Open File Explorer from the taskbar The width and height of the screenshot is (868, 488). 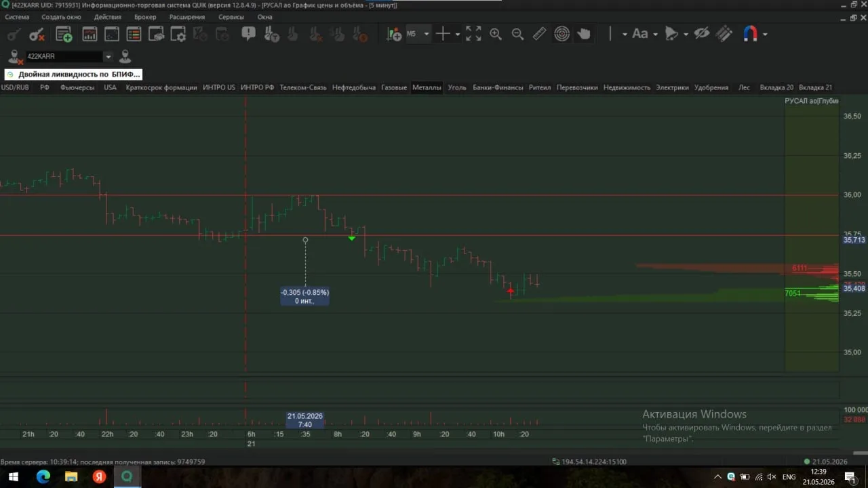click(x=71, y=477)
